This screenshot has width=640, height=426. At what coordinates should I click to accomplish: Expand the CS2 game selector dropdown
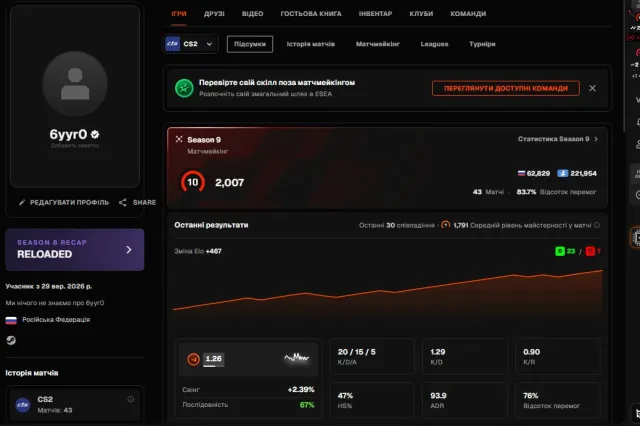click(x=190, y=44)
